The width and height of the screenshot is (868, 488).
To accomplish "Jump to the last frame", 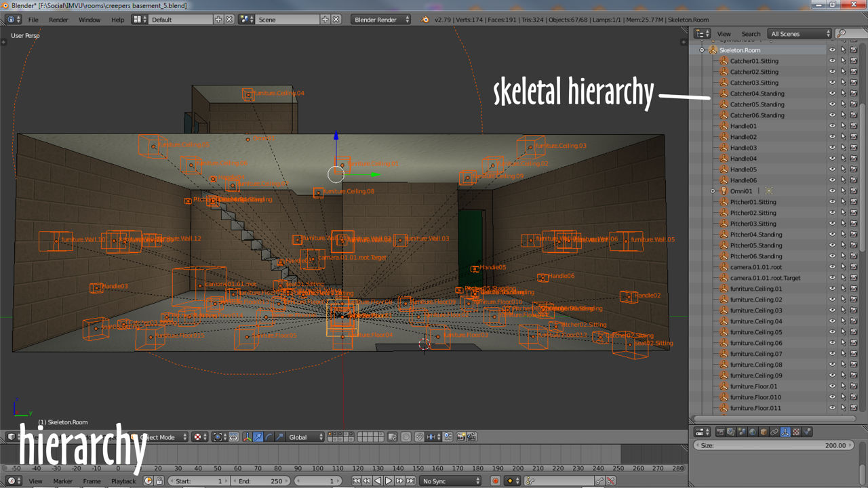I will (410, 481).
